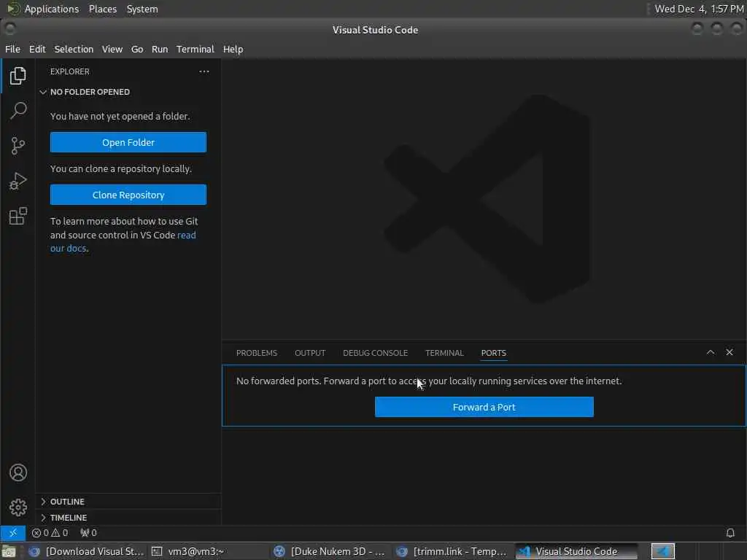Open the Search view icon

click(18, 111)
